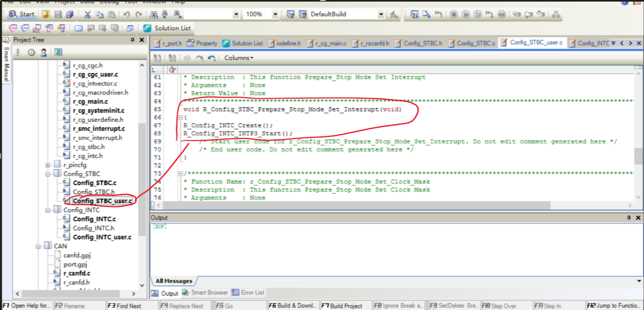The image size is (644, 310).
Task: Click the return out debug icon
Action: point(541,15)
